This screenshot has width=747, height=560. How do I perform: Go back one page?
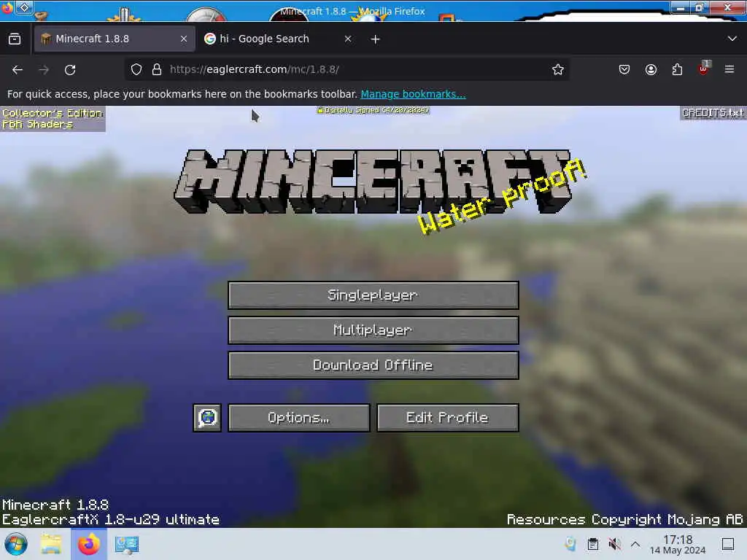pos(18,70)
